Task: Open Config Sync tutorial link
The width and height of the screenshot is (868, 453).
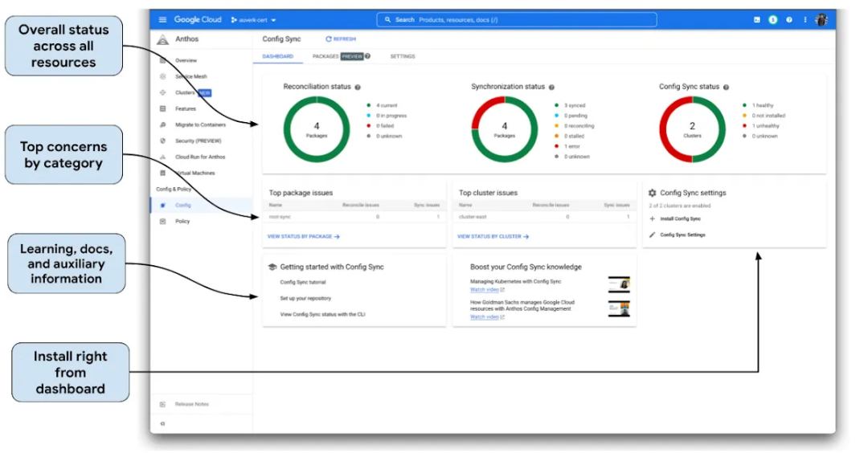Action: (303, 283)
